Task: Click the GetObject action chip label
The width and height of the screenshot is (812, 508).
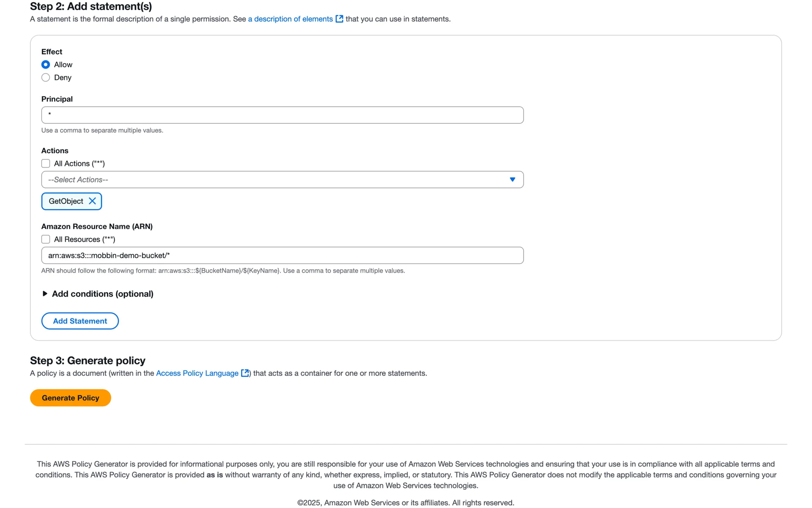Action: tap(66, 201)
